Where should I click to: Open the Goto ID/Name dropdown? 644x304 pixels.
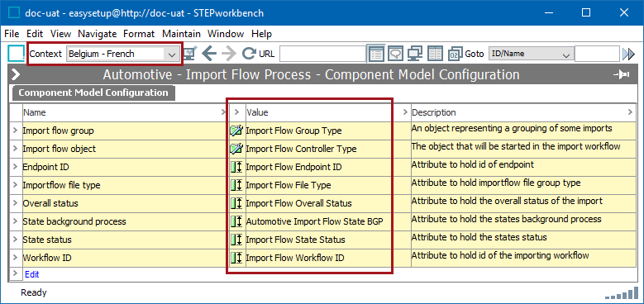point(531,54)
